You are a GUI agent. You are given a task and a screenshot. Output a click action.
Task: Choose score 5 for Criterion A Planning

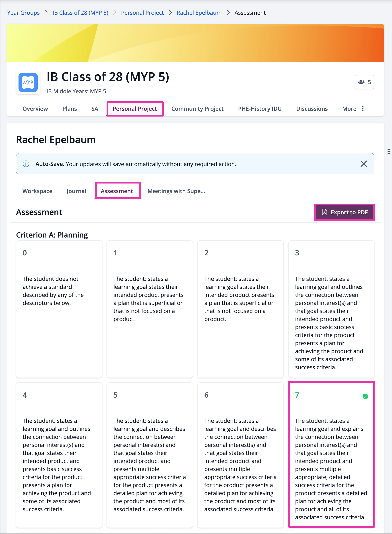coord(150,455)
